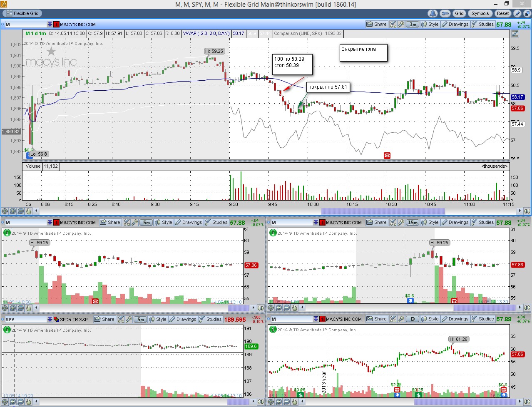Screen dimensions: 532x407
Task: Click info icon on M 5m chart
Action: [x=7, y=233]
